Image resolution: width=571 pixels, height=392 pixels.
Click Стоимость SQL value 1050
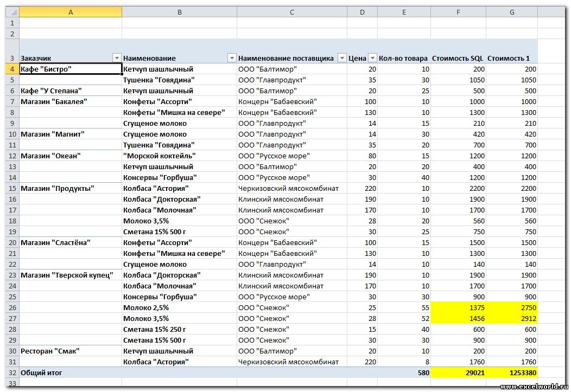[458, 80]
